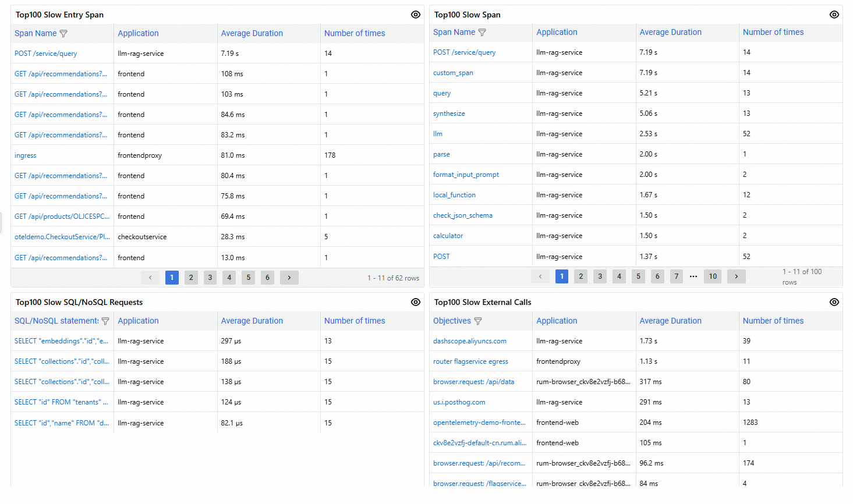This screenshot has height=504, width=853.
Task: Open POST span link with 1.37 s duration
Action: tap(441, 257)
